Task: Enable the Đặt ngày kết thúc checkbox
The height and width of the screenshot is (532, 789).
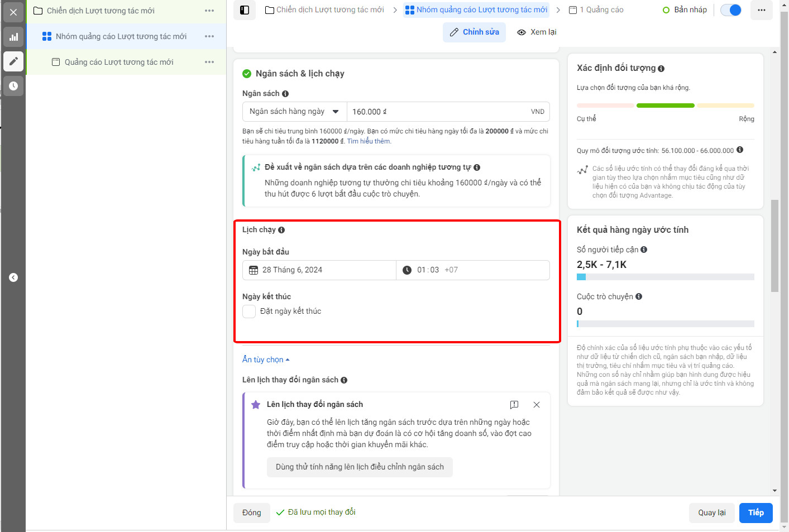Action: coord(249,311)
